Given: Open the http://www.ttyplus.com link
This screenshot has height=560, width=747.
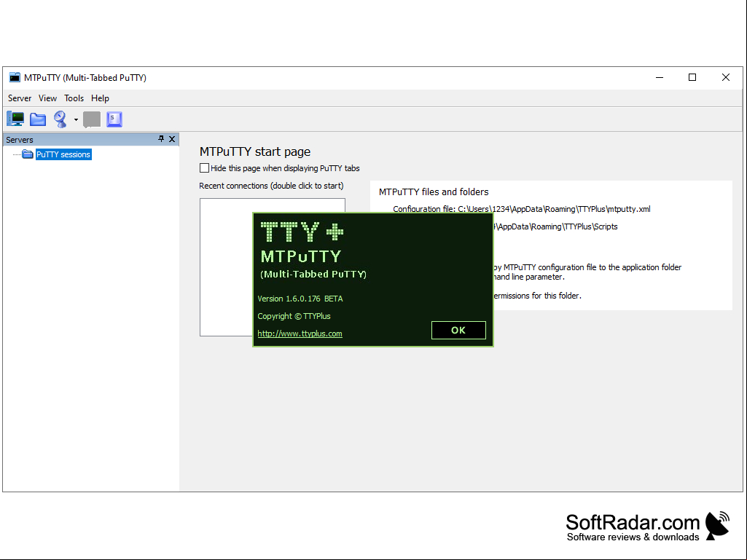Looking at the screenshot, I should [x=300, y=334].
